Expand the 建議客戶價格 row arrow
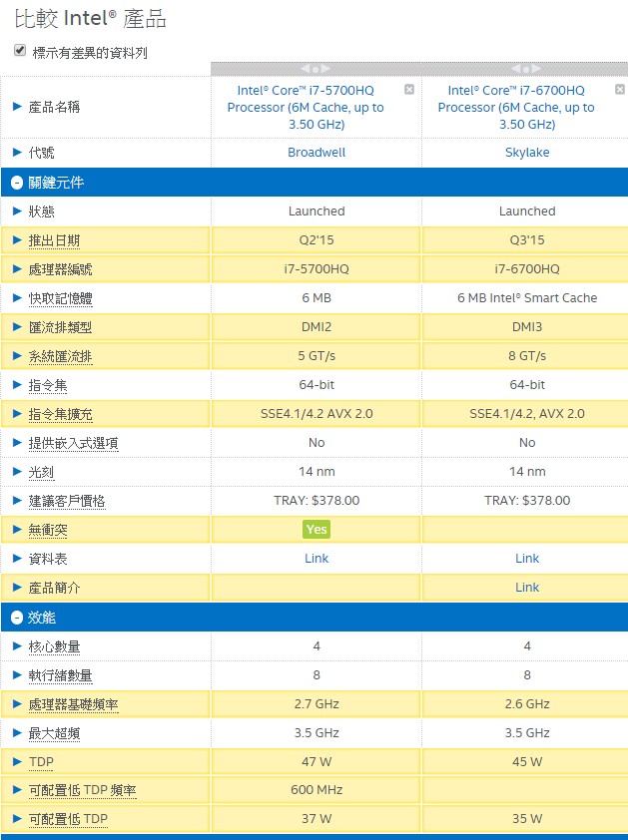 coord(17,501)
